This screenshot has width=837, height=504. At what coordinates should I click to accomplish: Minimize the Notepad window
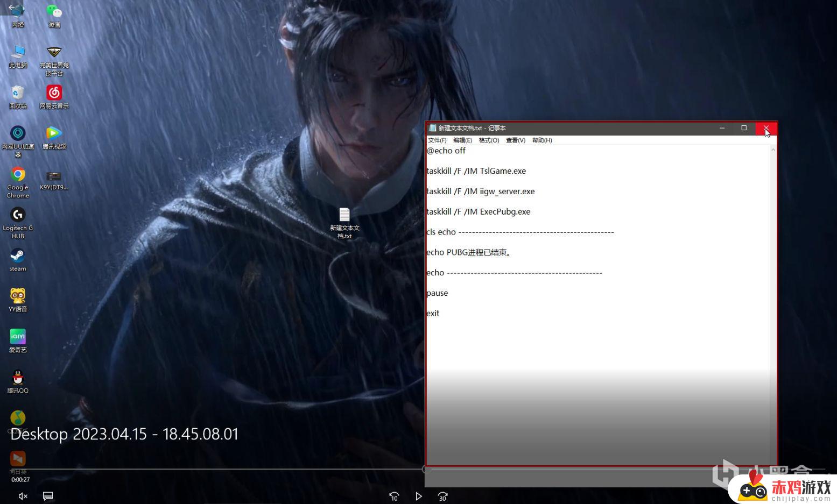722,128
